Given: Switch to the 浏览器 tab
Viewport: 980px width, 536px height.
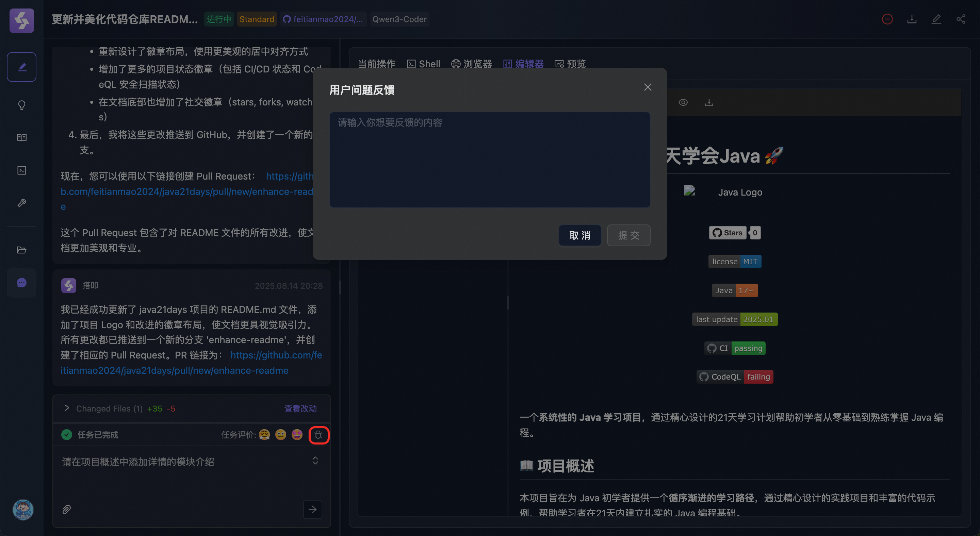Looking at the screenshot, I should pyautogui.click(x=472, y=64).
